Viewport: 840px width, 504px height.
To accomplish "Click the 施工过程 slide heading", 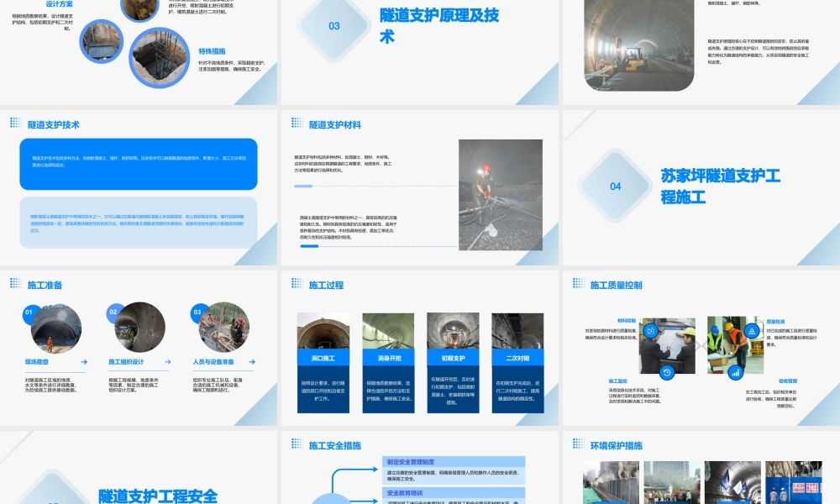I will tap(326, 285).
